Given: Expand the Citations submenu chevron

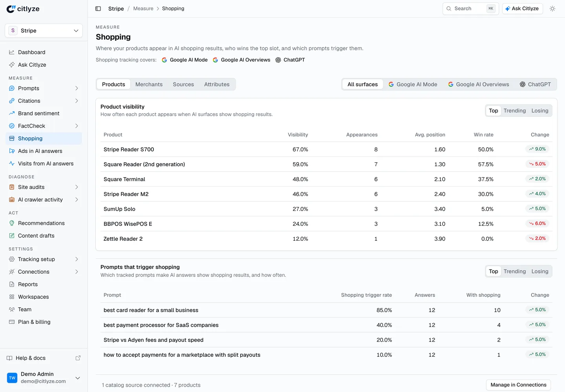Looking at the screenshot, I should (x=77, y=101).
